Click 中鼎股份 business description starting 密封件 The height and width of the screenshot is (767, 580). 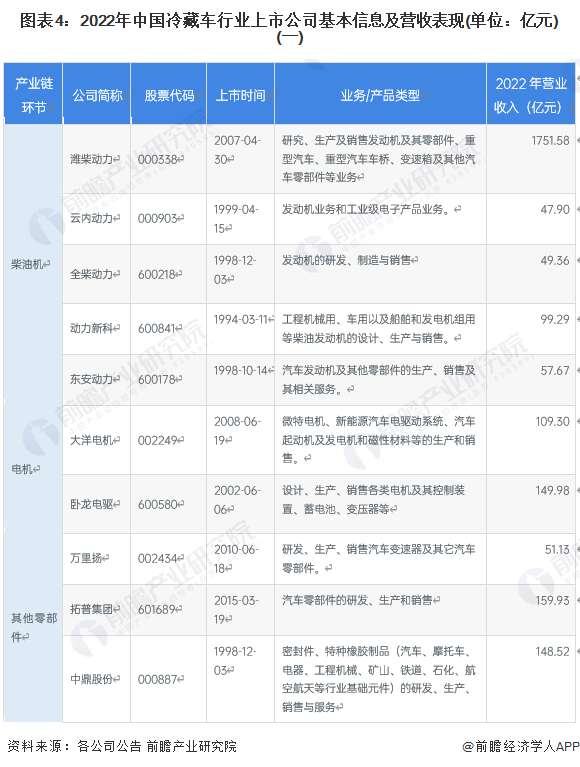(379, 679)
